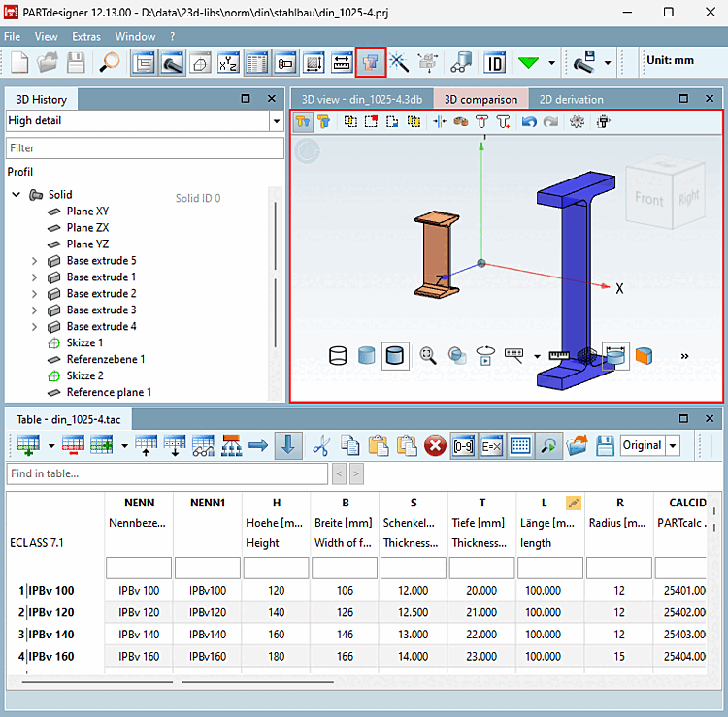The height and width of the screenshot is (717, 728).
Task: Toggle shaded-with-edges cylinder display mode
Action: tap(395, 356)
